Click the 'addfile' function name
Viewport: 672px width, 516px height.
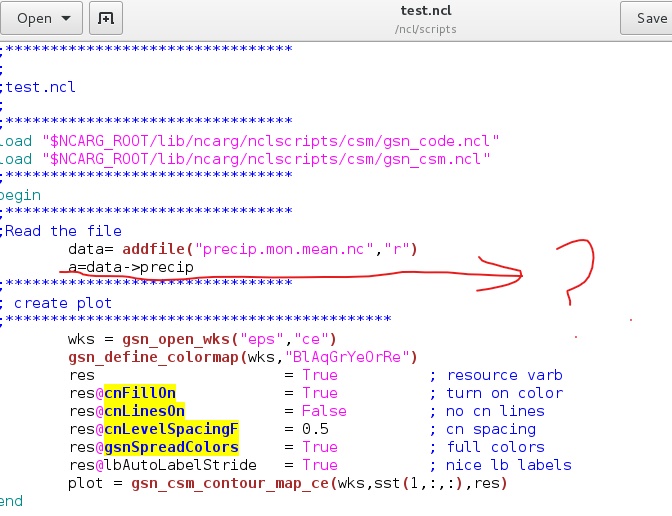[158, 249]
